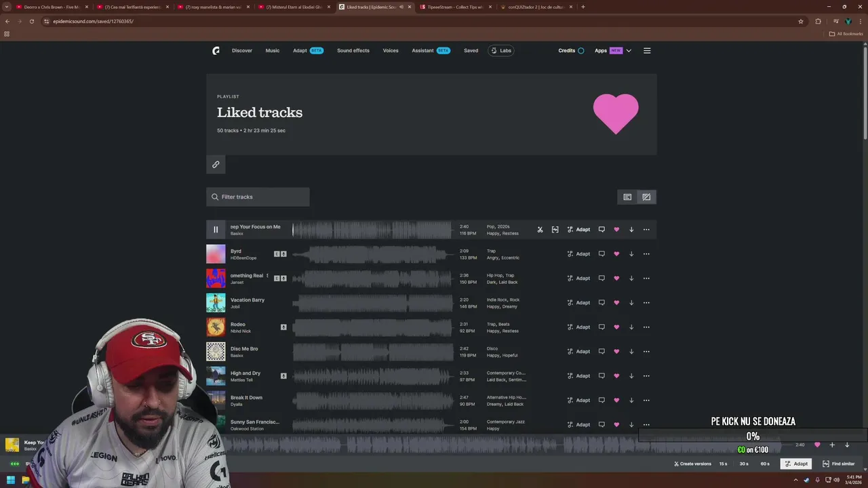The height and width of the screenshot is (488, 868).
Task: Click Adapt on Vacation Barry row
Action: [579, 303]
